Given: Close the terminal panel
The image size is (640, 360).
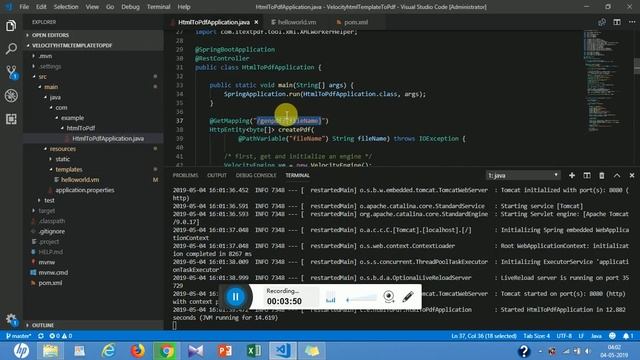Looking at the screenshot, I should click(x=632, y=175).
